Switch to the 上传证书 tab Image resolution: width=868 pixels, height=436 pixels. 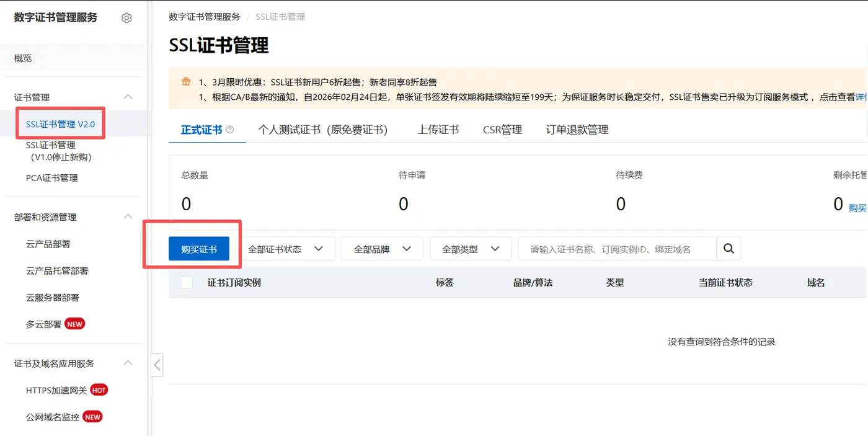click(438, 129)
